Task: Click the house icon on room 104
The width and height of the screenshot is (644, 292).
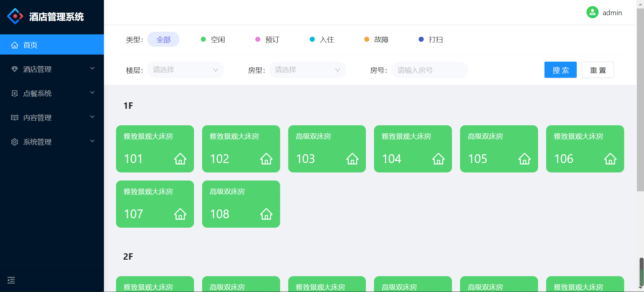Action: tap(439, 158)
